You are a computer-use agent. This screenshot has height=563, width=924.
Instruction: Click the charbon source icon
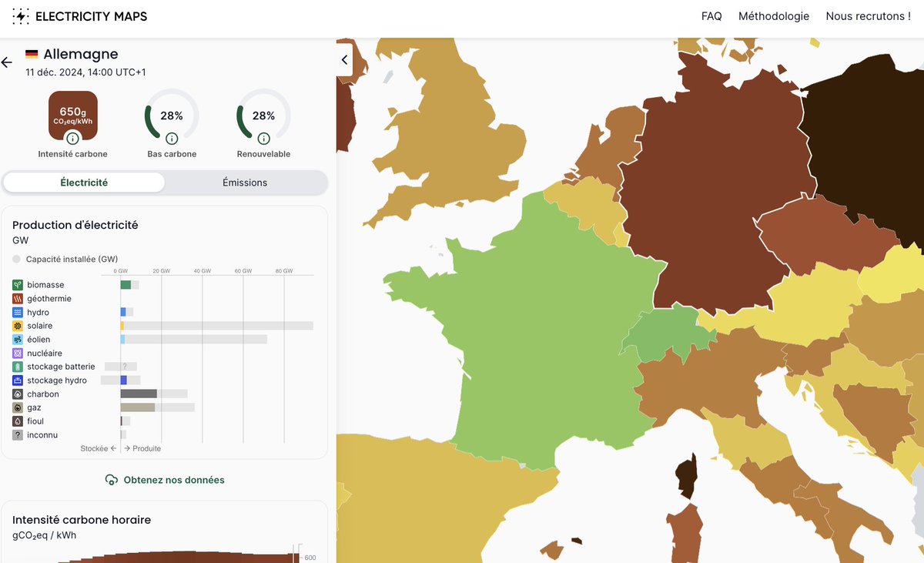pyautogui.click(x=18, y=394)
